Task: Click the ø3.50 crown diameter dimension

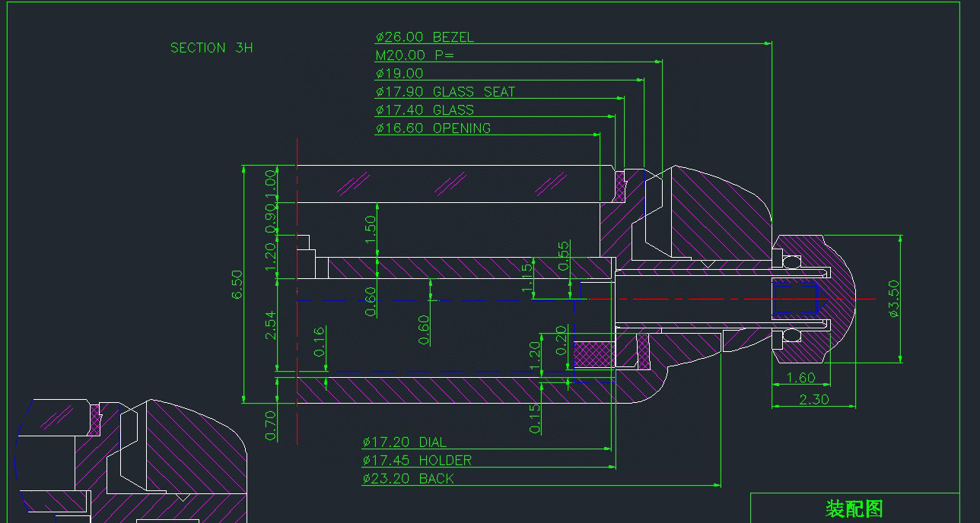Action: (893, 298)
